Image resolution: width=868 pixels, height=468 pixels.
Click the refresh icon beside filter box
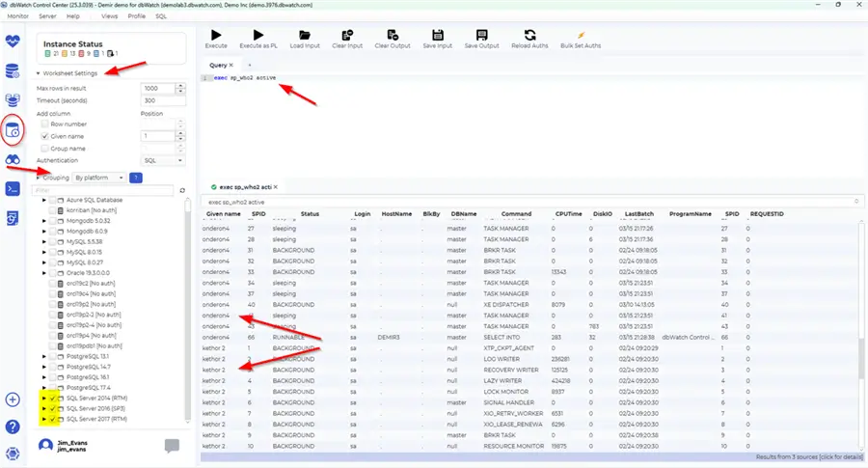click(x=182, y=190)
